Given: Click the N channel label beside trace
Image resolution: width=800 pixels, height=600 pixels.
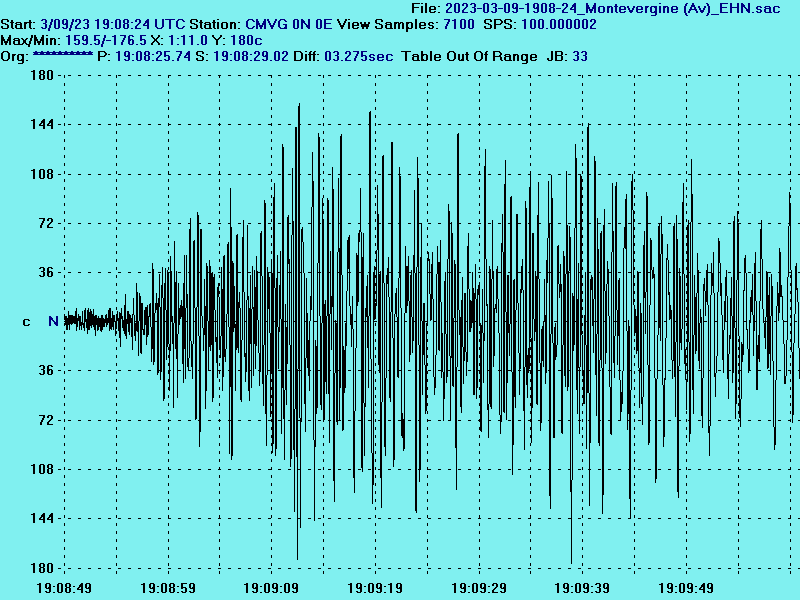Looking at the screenshot, I should click(x=53, y=321).
